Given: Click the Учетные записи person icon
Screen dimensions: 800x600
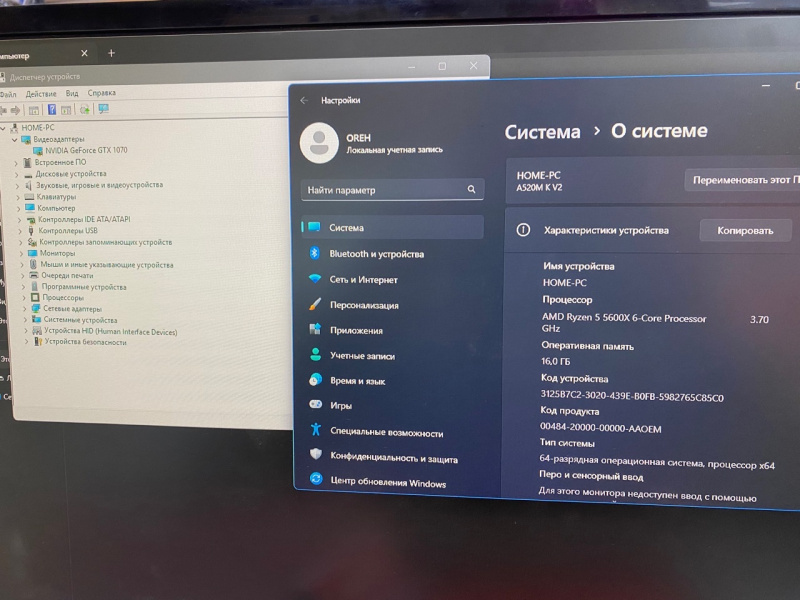Looking at the screenshot, I should pos(315,354).
